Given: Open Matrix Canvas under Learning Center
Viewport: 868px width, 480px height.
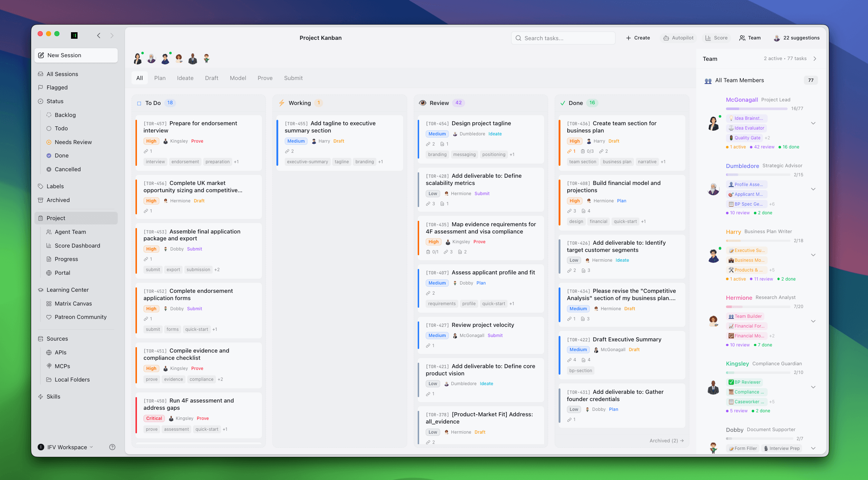Looking at the screenshot, I should 73,303.
